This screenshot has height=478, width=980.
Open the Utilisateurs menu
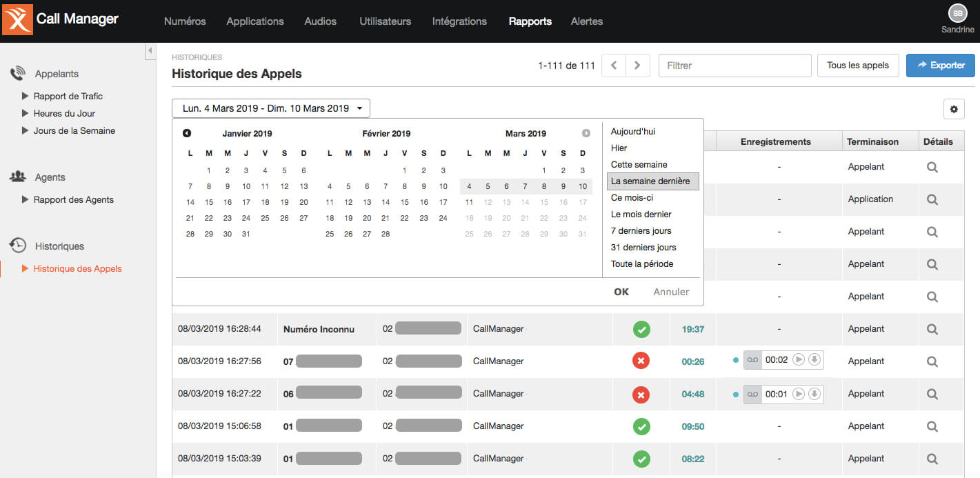point(386,21)
